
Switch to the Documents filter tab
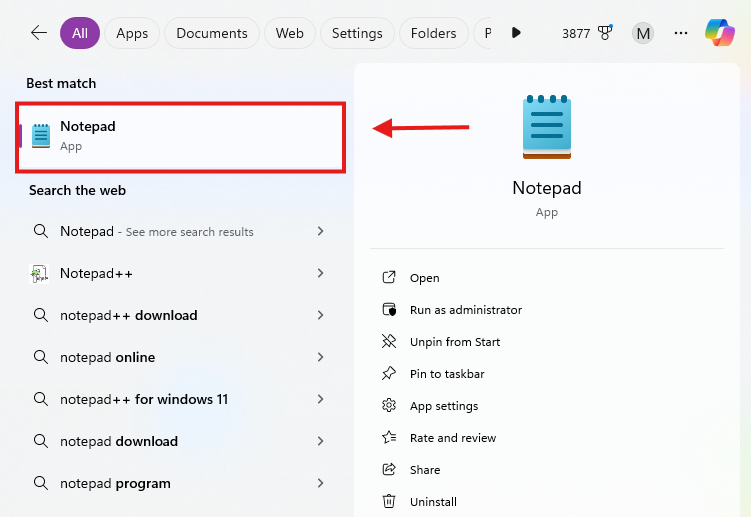(212, 33)
